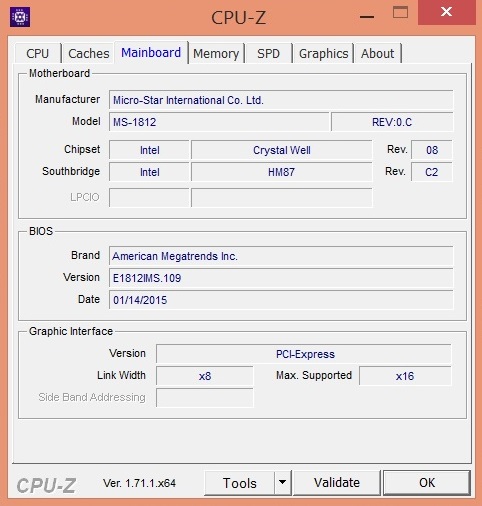482x506 pixels.
Task: Minimize the CPU-Z window
Action: pos(367,16)
